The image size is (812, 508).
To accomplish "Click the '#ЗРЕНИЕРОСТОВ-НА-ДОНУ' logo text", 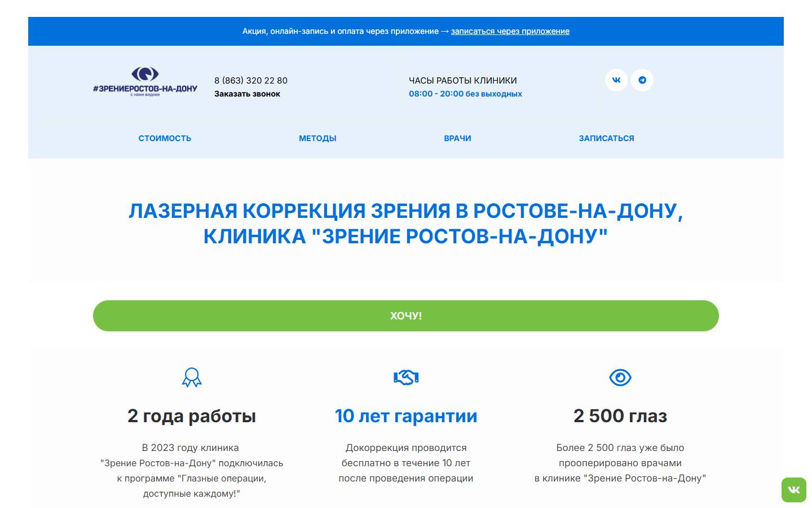I will (x=145, y=89).
